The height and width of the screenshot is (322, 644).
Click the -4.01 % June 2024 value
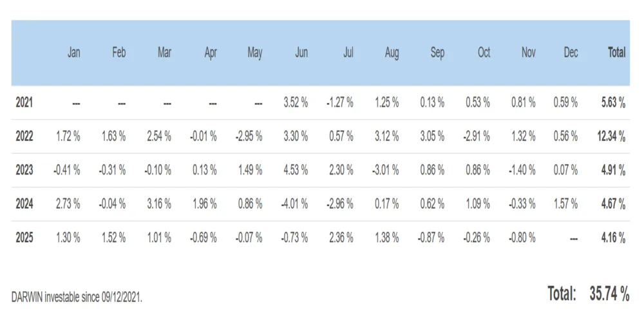pos(294,204)
